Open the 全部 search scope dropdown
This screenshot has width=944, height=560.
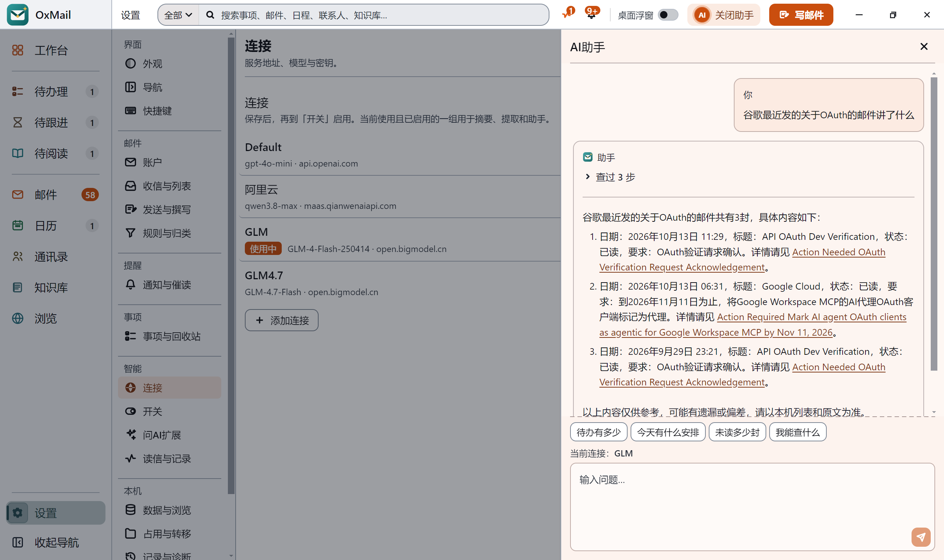tap(178, 15)
